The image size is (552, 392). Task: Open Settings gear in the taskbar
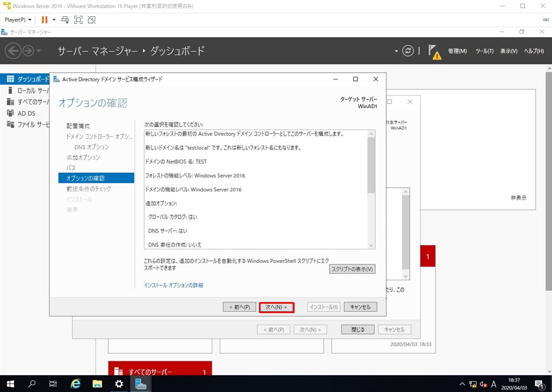[x=119, y=384]
